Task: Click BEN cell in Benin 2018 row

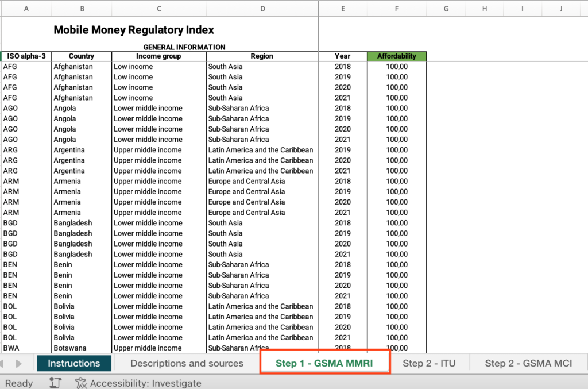Action: [26, 265]
